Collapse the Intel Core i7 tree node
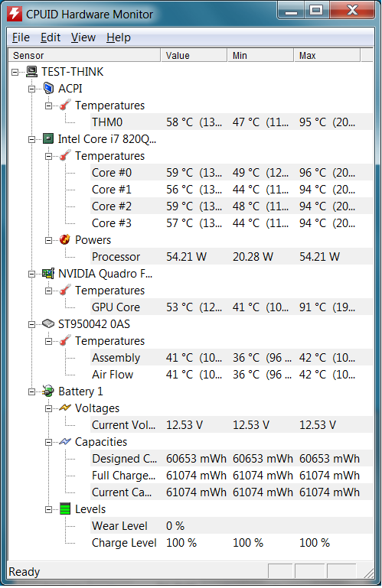382x588 pixels. (32, 139)
